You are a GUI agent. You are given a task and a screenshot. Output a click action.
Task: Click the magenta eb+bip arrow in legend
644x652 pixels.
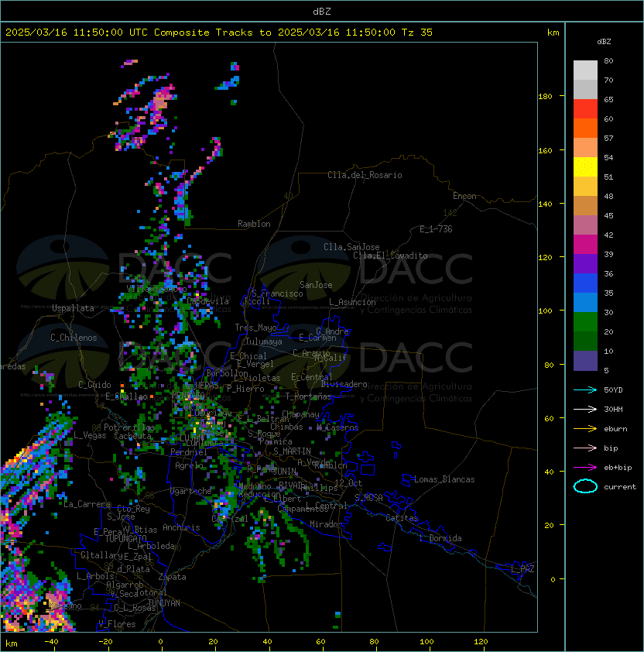point(585,468)
